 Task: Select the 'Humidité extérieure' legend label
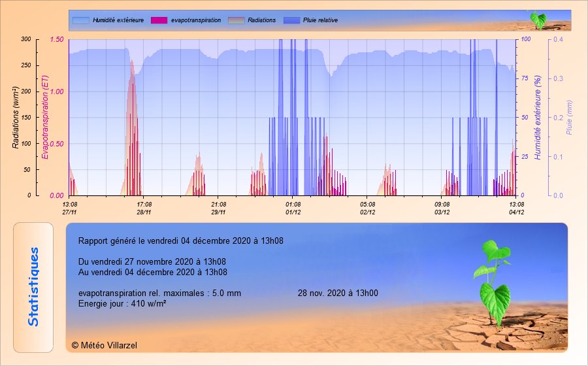[x=118, y=20]
